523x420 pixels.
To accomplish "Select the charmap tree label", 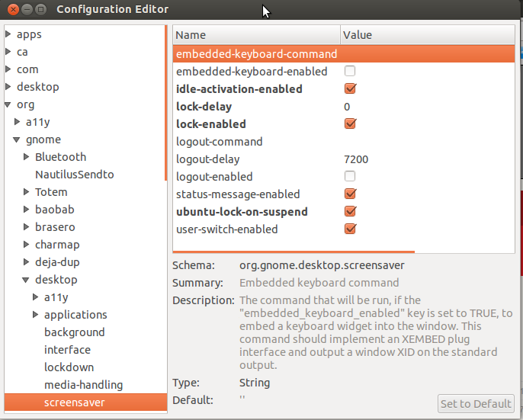I will pyautogui.click(x=57, y=245).
